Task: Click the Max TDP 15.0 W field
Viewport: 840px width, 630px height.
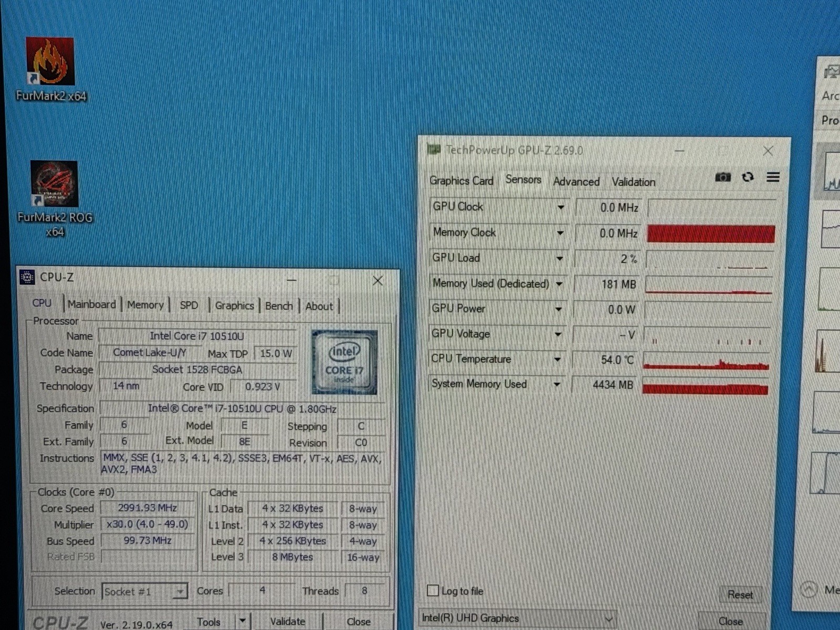Action: pos(276,353)
